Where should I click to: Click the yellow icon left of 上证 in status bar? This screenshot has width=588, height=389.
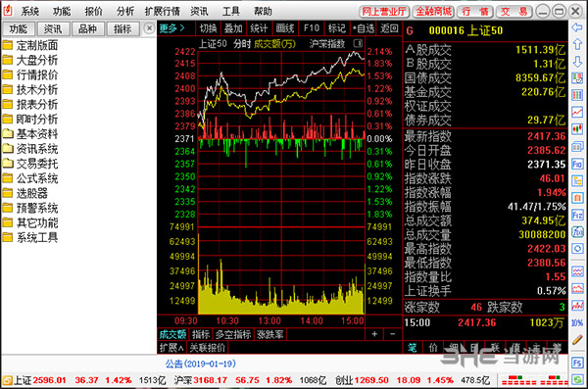tap(7, 380)
